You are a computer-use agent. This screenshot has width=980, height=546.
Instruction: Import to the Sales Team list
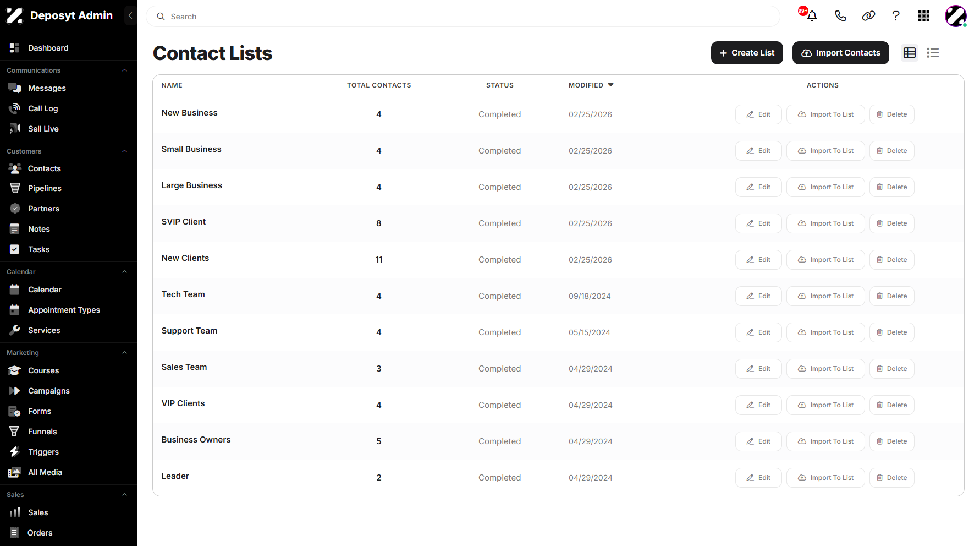825,369
